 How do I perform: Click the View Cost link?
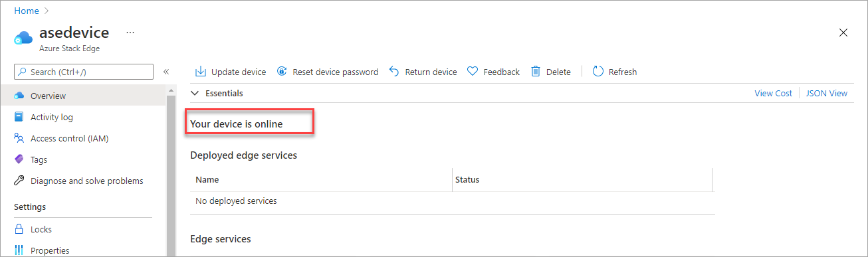click(773, 93)
